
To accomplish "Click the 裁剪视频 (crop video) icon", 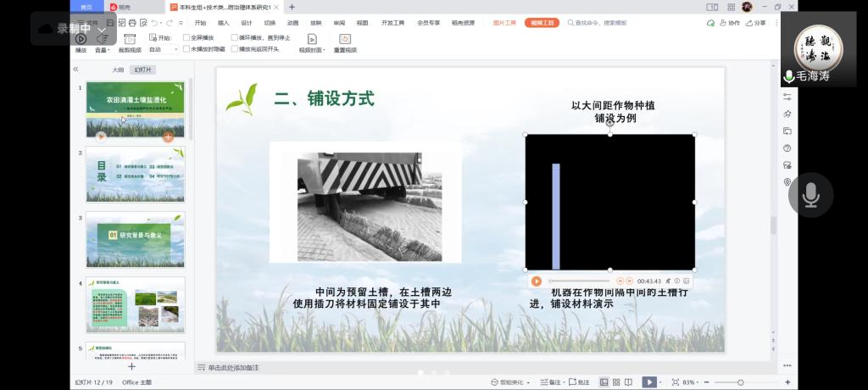I will point(129,39).
